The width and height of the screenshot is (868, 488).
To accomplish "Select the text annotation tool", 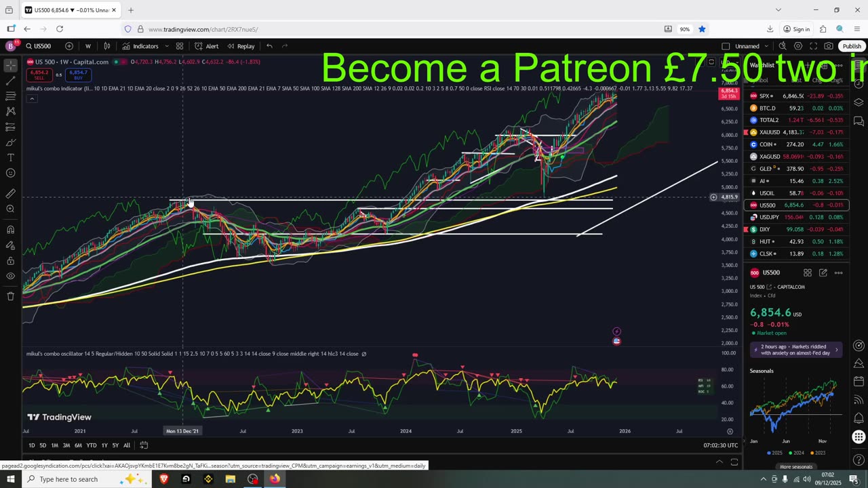I will [x=10, y=157].
